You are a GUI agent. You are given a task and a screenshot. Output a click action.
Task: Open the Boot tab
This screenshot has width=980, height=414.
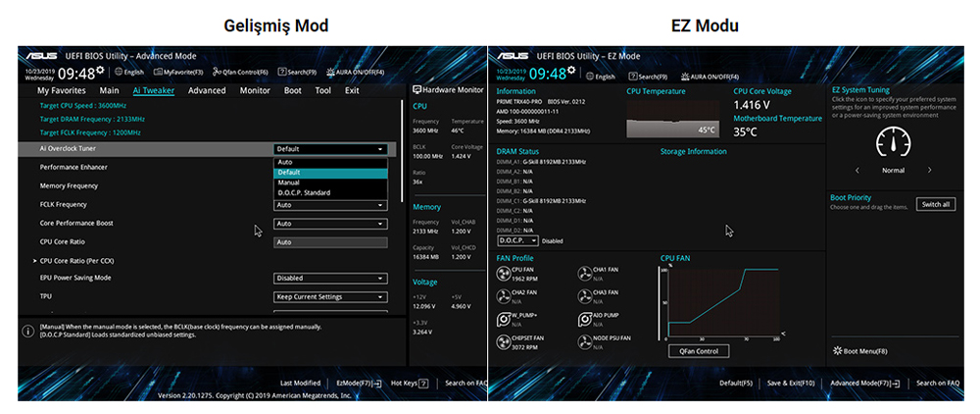click(x=292, y=90)
